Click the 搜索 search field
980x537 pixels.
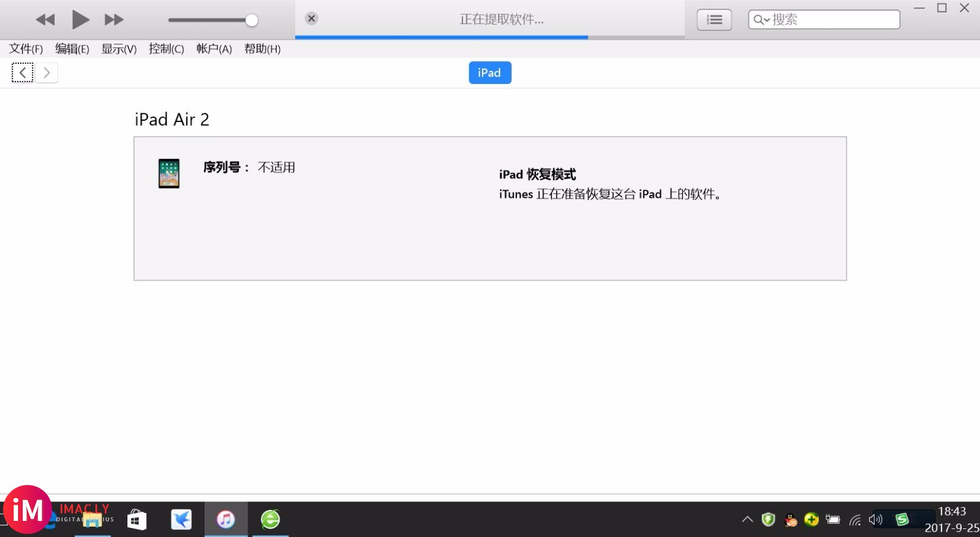click(x=824, y=20)
